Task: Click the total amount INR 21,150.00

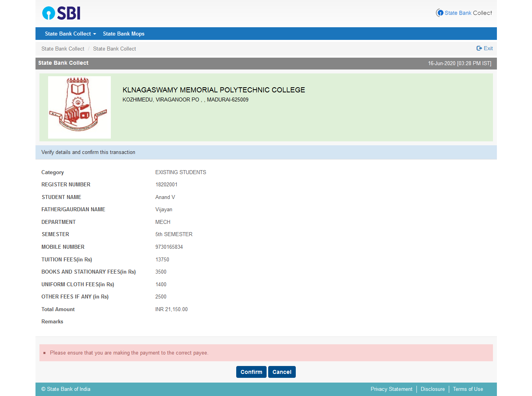Action: [x=172, y=309]
